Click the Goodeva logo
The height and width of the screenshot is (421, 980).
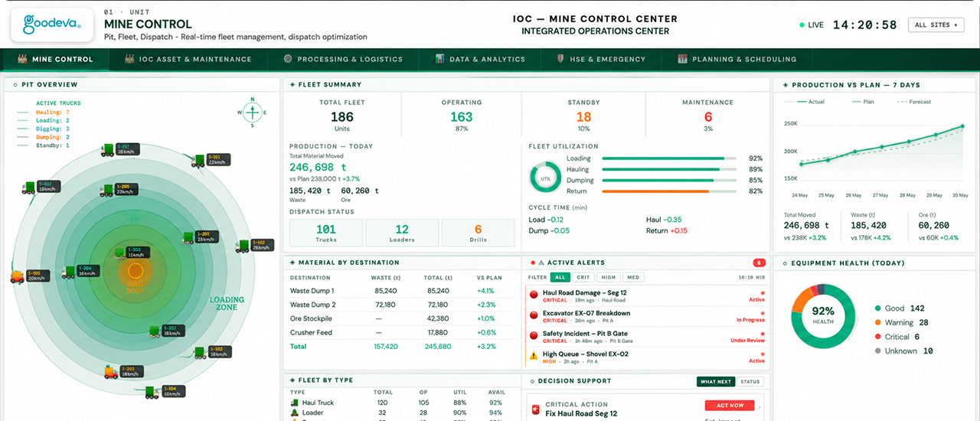pyautogui.click(x=52, y=25)
